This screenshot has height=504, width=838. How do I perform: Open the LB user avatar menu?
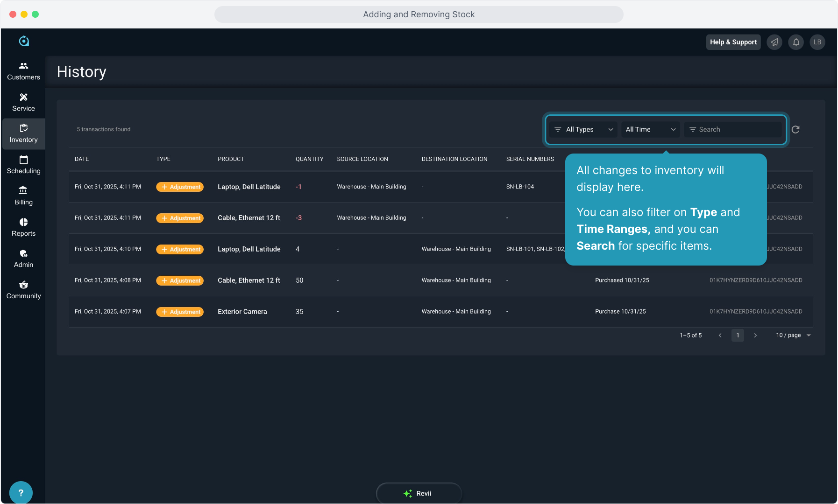[x=817, y=42]
